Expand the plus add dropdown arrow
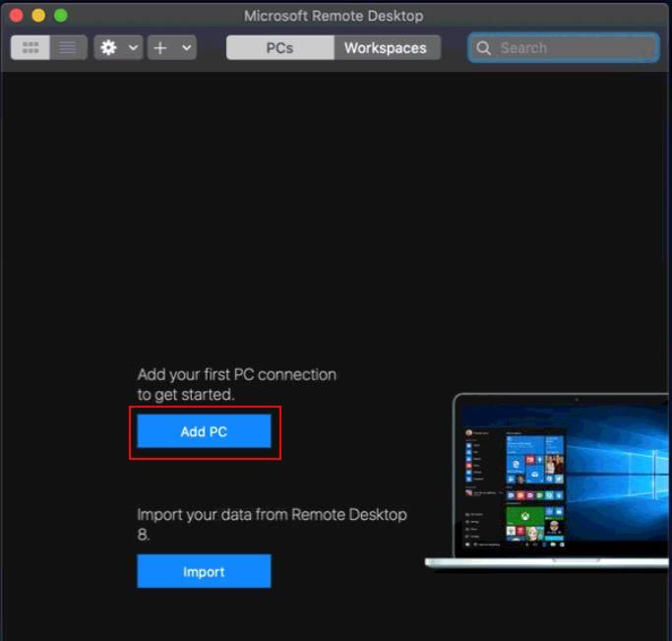 coord(187,47)
